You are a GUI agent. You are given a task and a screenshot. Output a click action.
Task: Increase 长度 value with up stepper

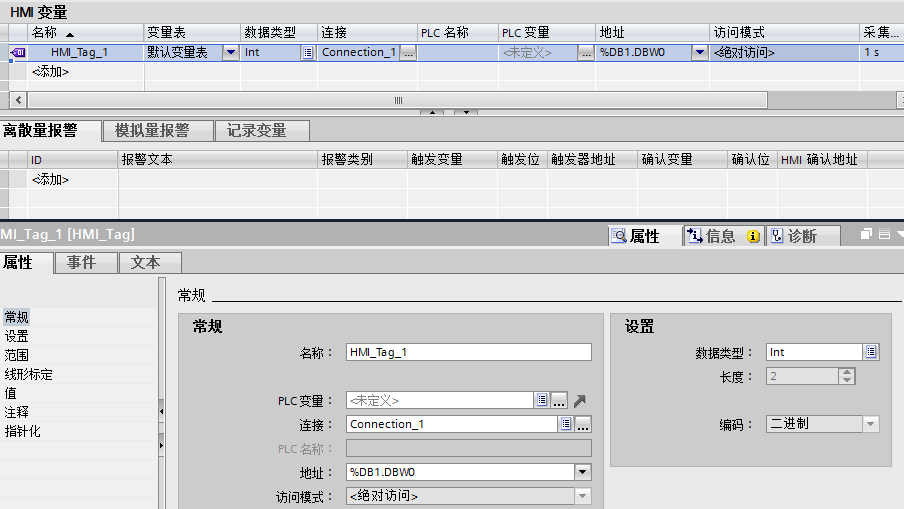click(x=847, y=372)
